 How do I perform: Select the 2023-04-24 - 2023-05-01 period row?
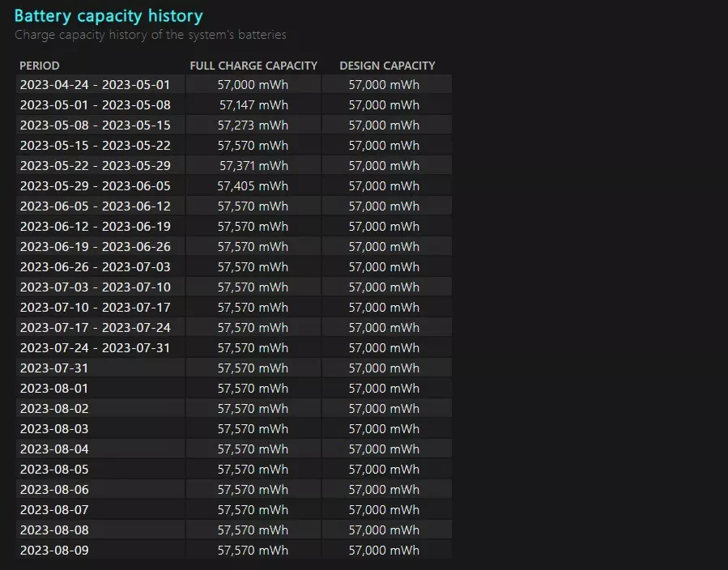click(x=234, y=84)
